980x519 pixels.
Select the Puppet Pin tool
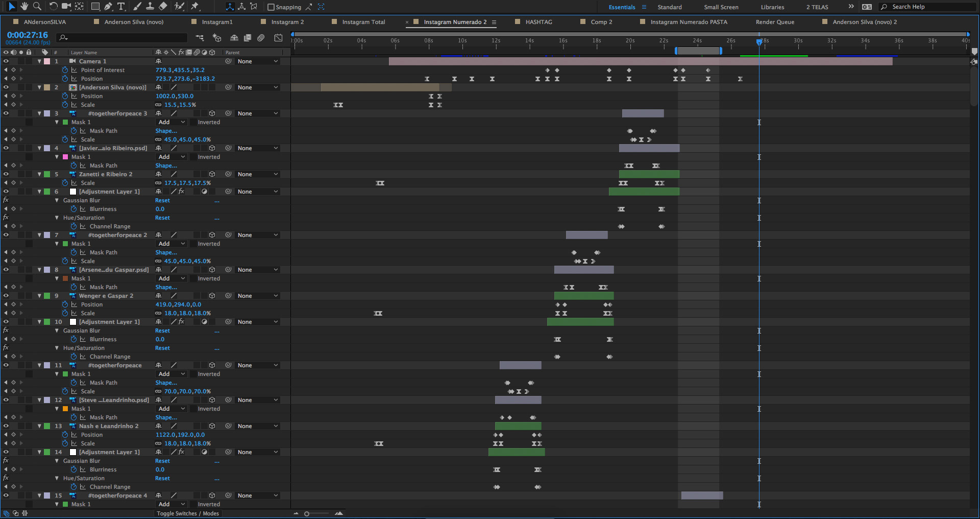(195, 7)
